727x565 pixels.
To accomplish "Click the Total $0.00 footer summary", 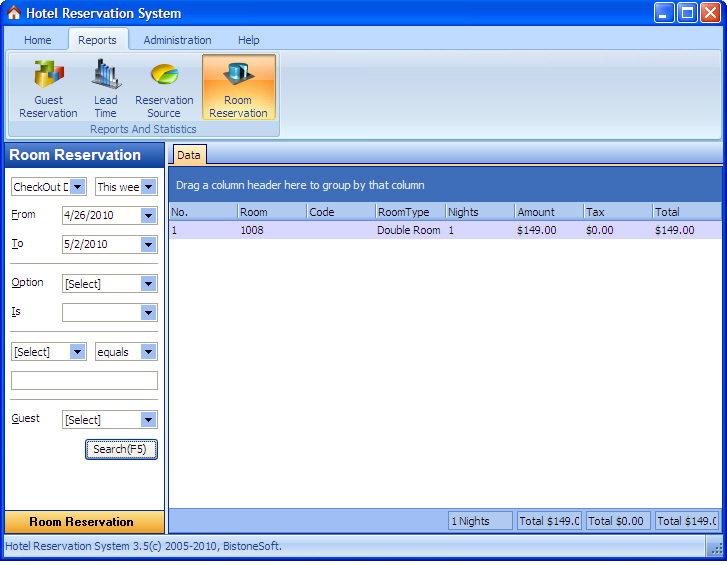I will [619, 521].
